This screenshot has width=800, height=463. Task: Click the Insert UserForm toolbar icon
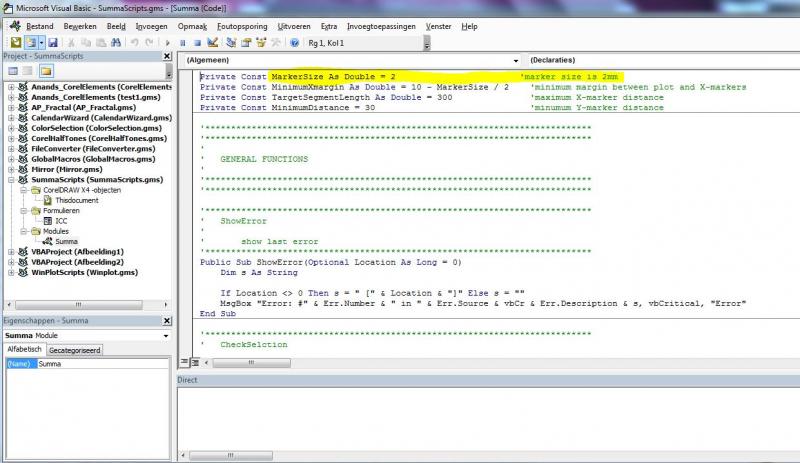pyautogui.click(x=31, y=43)
